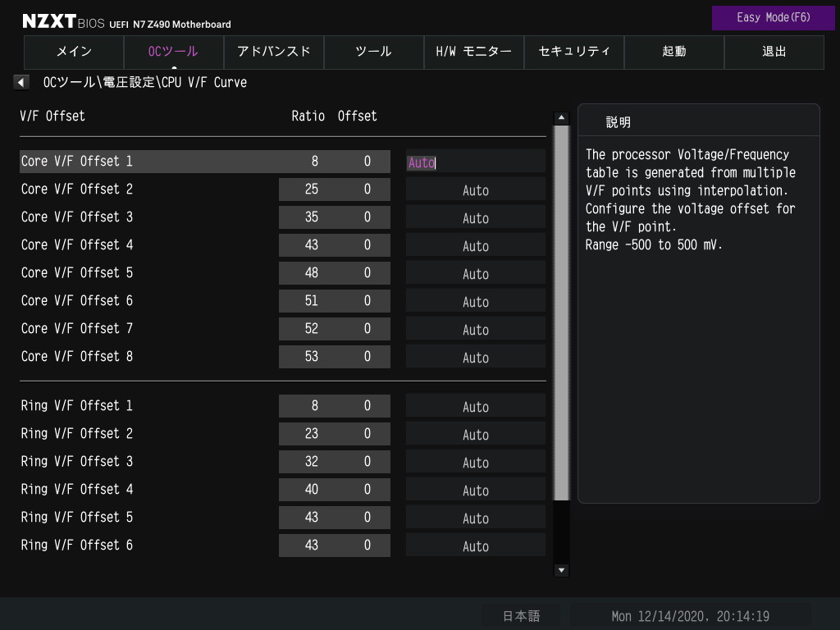This screenshot has height=630, width=840.
Task: Click the Core V/F Offset 1 input field
Action: click(x=475, y=162)
